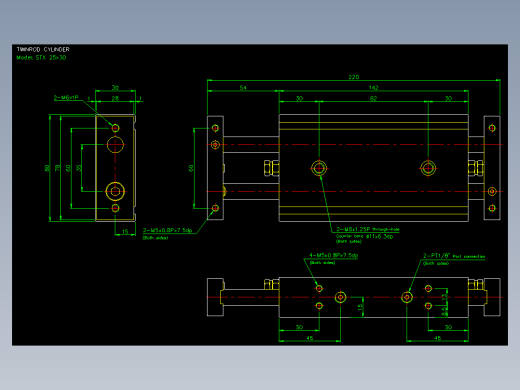Screen dimensions: 520x390
Task: Select the 54 dimension value
Action: [x=243, y=88]
